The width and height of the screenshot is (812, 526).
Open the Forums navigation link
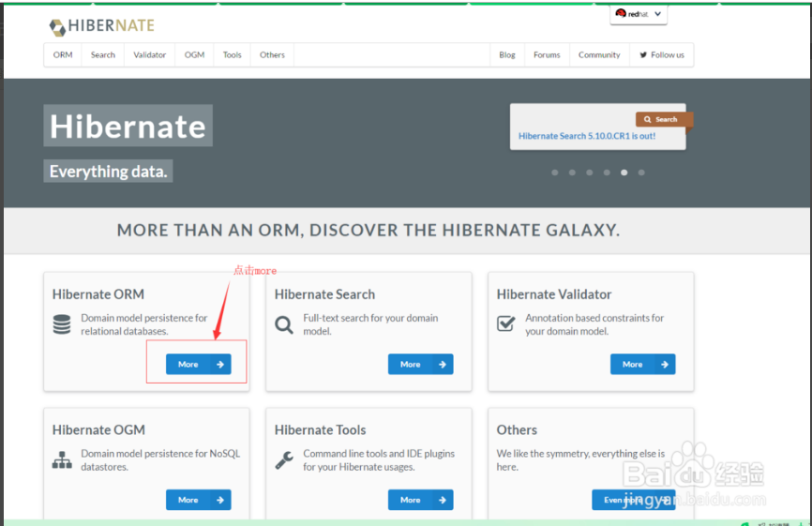(x=547, y=55)
